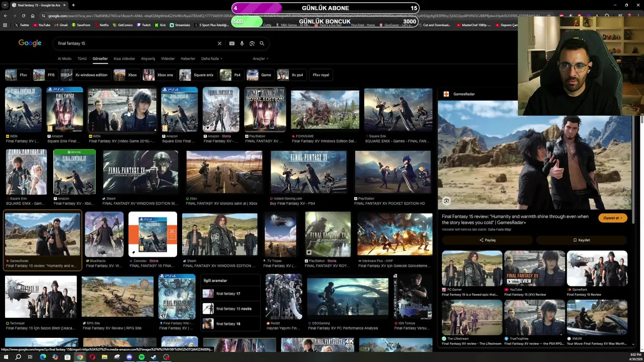Open the TrueTrophies related review thumbnail
Viewport: 644px width, 362px height.
[x=534, y=318]
